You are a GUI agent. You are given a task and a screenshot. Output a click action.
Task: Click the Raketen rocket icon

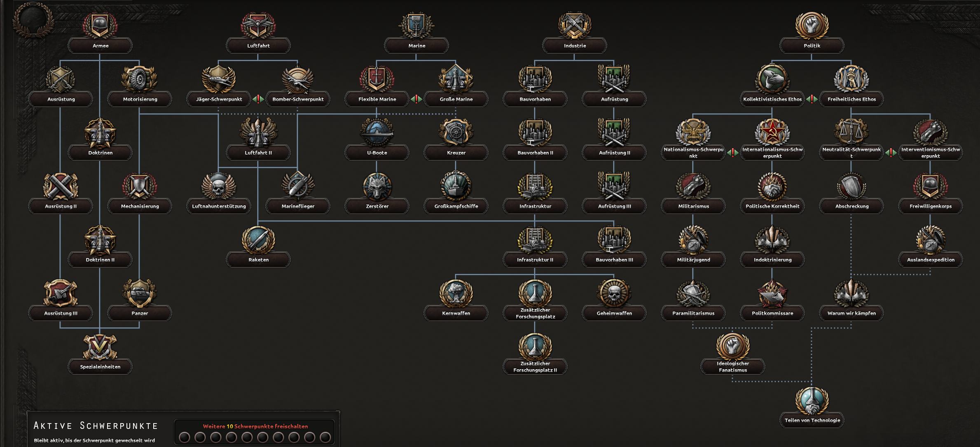258,240
